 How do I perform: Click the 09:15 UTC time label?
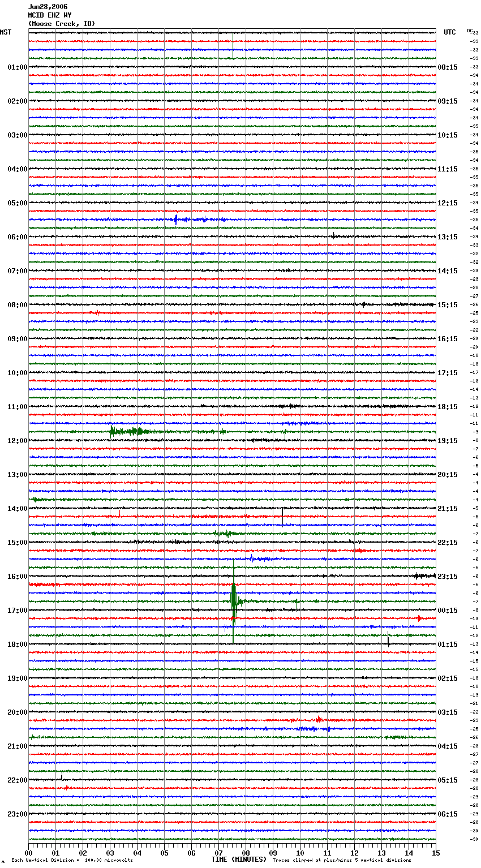pyautogui.click(x=448, y=101)
